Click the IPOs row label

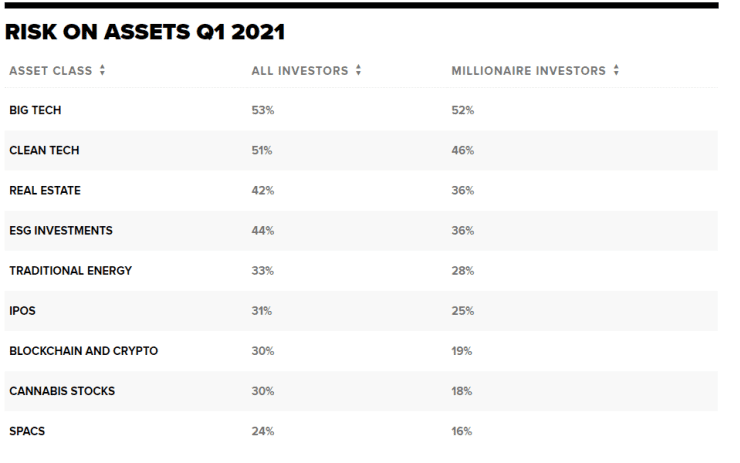(x=22, y=311)
